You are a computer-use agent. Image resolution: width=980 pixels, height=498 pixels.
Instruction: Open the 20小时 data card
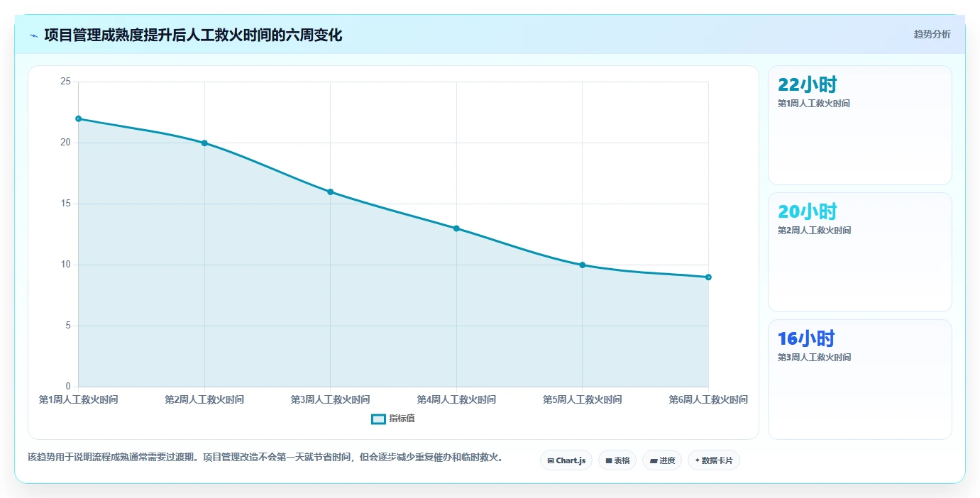click(x=860, y=253)
